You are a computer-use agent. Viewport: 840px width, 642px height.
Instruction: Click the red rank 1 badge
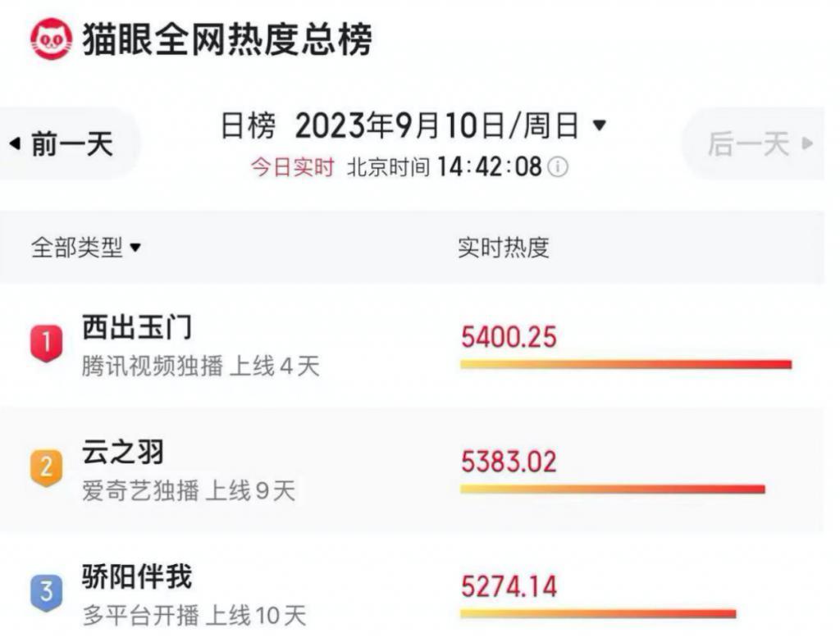click(x=48, y=342)
